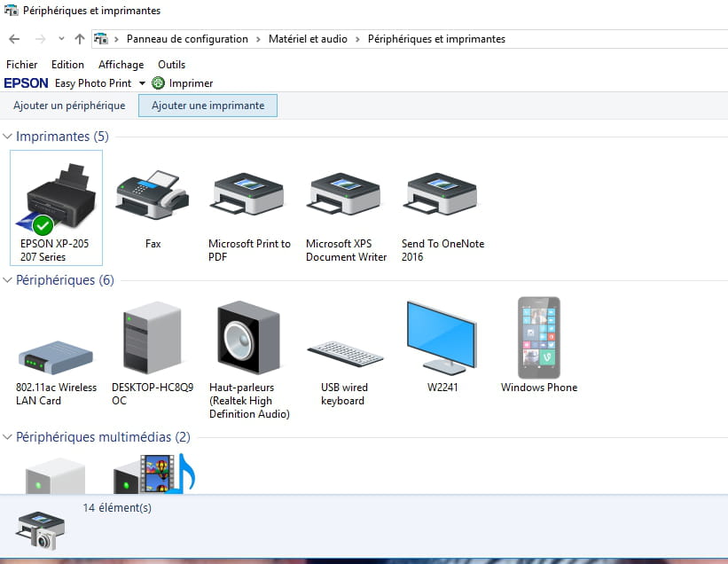Select the media server icon with film strip
This screenshot has width=728, height=564.
[154, 474]
